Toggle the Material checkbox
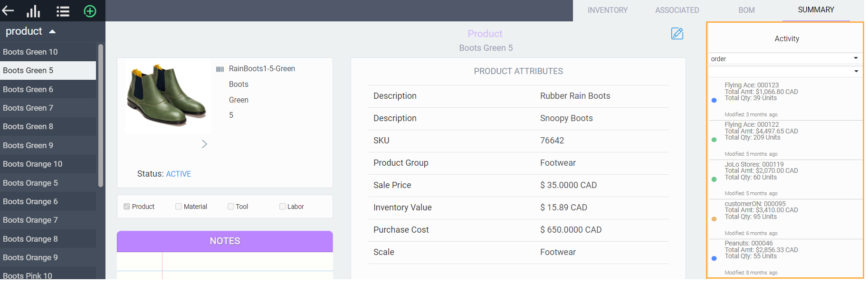The width and height of the screenshot is (868, 283). coord(179,207)
